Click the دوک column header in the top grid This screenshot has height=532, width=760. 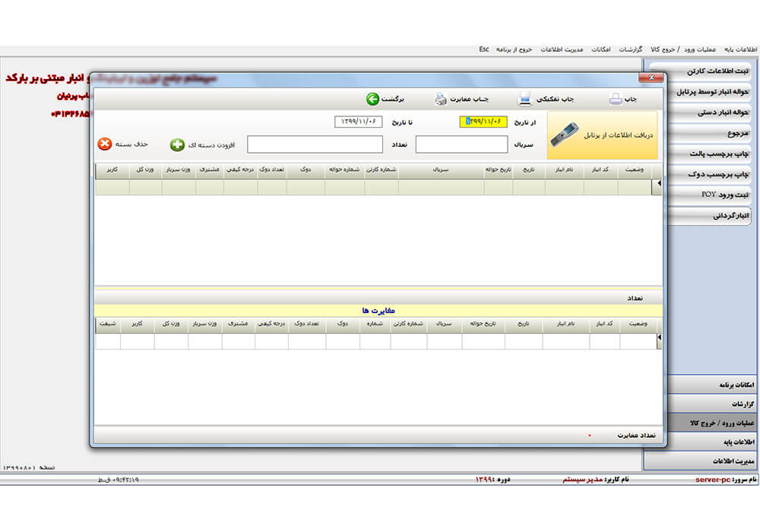(306, 169)
